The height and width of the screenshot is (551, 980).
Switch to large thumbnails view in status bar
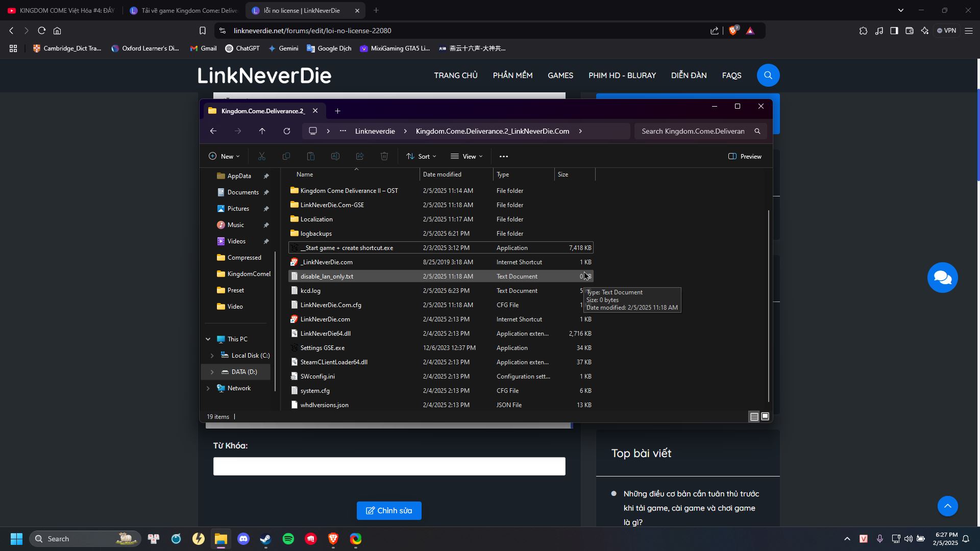click(x=765, y=417)
